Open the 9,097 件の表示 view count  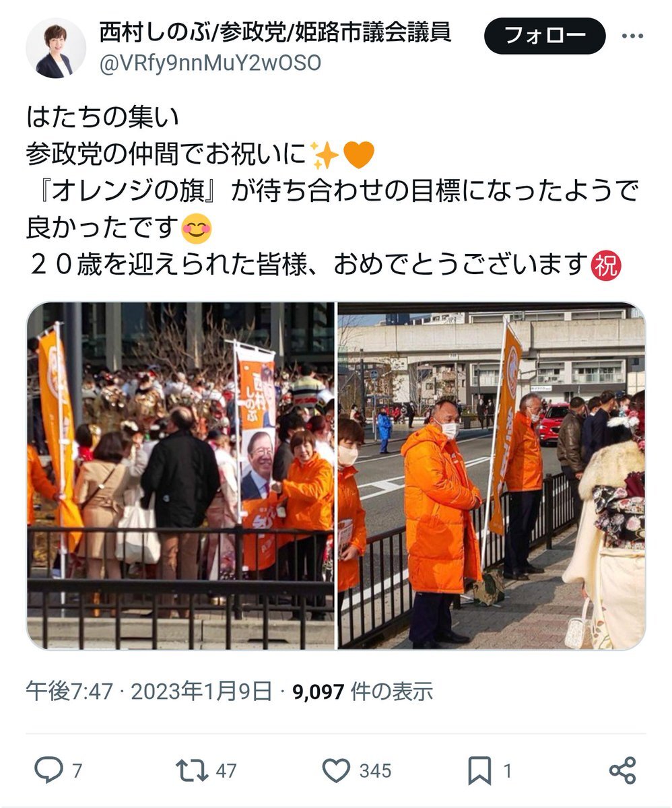click(x=362, y=691)
